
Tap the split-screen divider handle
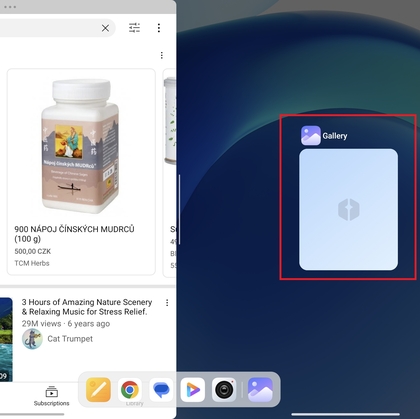pos(179,209)
